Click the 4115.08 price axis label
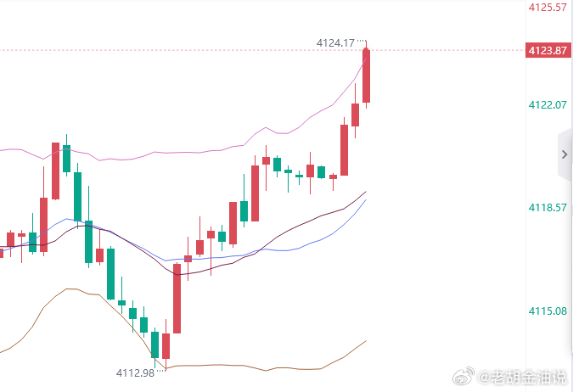The height and width of the screenshot is (392, 573). 548,311
